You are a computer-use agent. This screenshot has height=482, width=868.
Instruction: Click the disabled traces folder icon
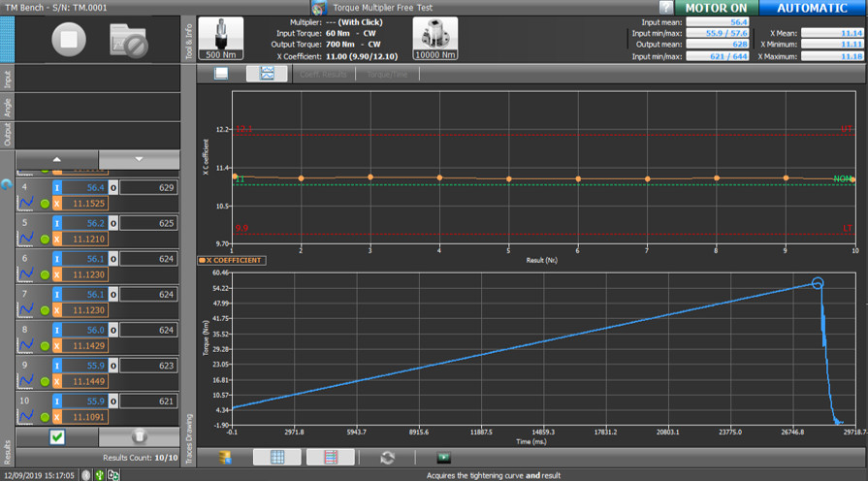pyautogui.click(x=129, y=40)
